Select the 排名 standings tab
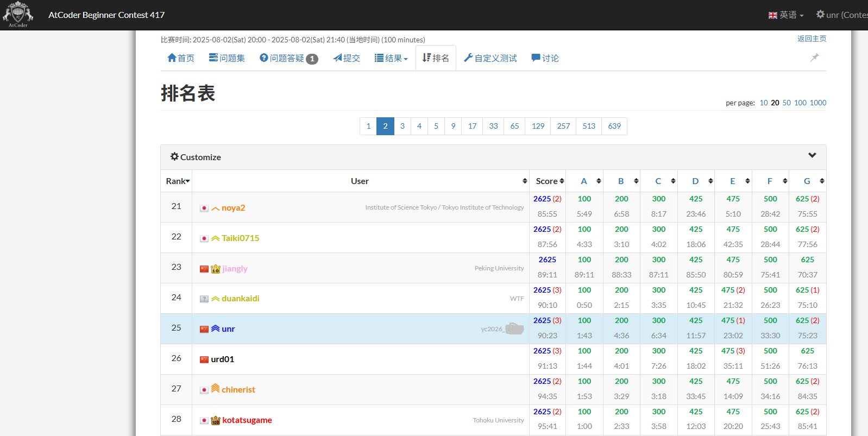This screenshot has width=868, height=436. (x=436, y=58)
